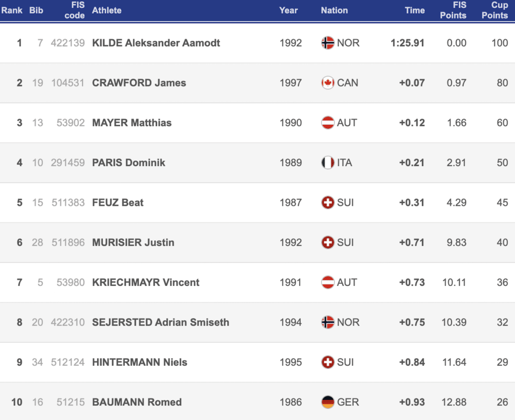Click the Athlete column header

(x=107, y=10)
